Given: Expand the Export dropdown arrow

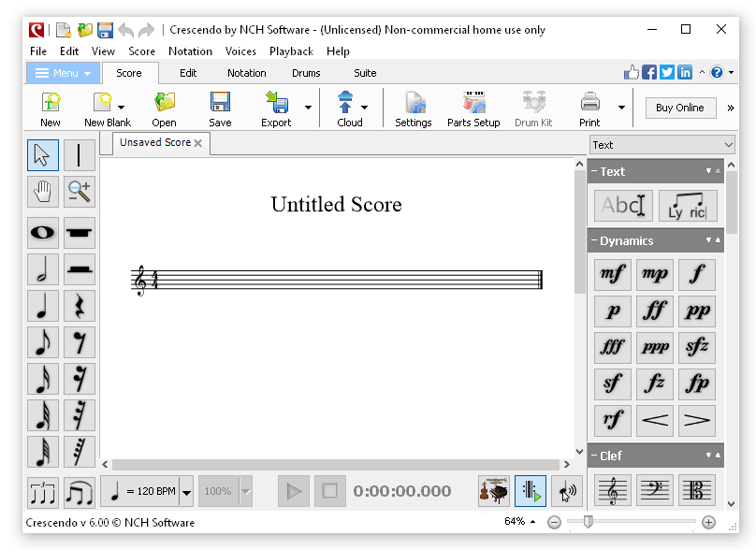Looking at the screenshot, I should coord(308,108).
